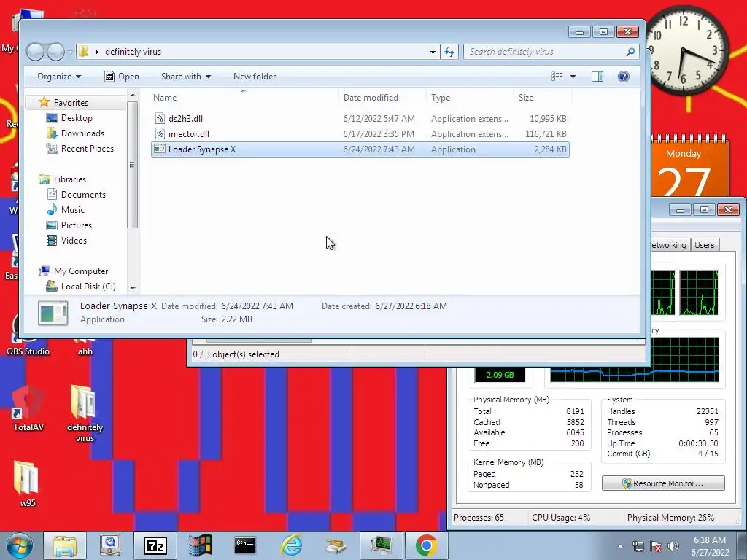Image resolution: width=747 pixels, height=560 pixels.
Task: Click the Open toolbar button
Action: click(122, 77)
